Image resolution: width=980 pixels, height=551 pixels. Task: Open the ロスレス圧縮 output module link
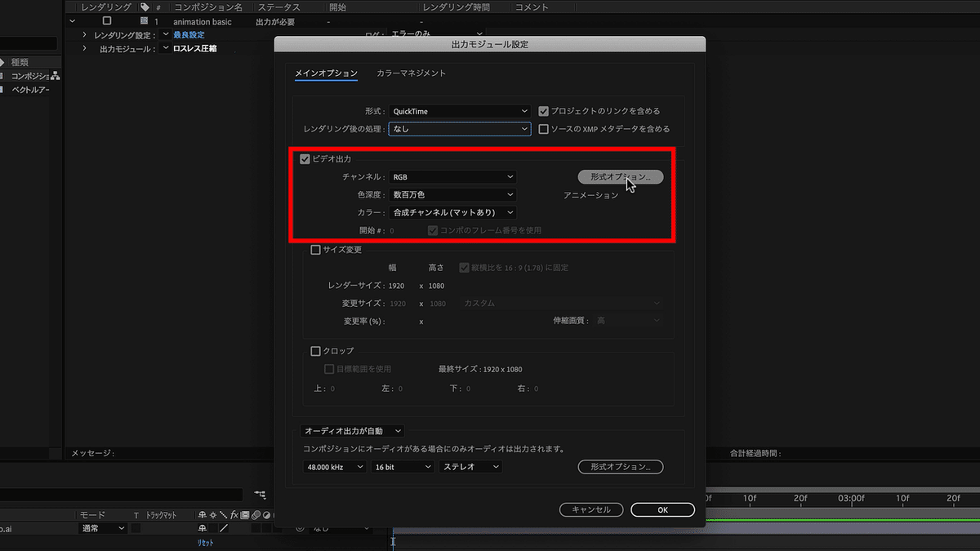coord(194,49)
